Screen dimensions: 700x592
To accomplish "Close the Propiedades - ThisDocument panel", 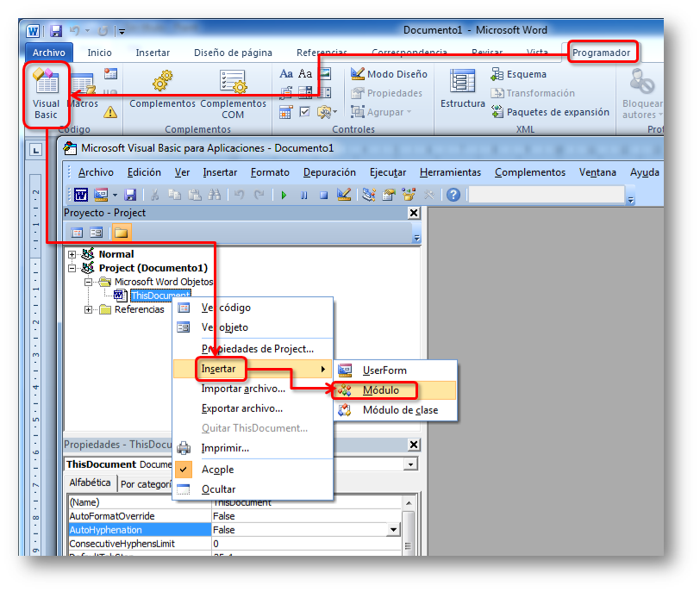I will [414, 445].
